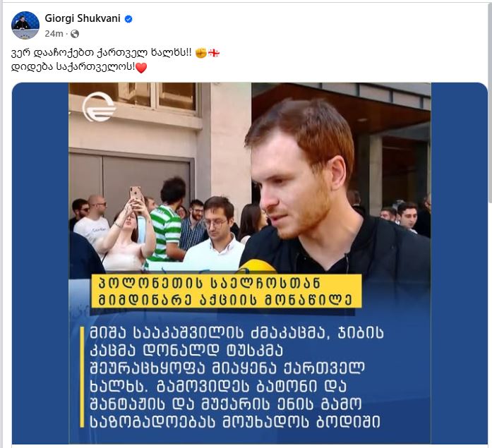Open the post via 24m timestamp

tap(54, 34)
